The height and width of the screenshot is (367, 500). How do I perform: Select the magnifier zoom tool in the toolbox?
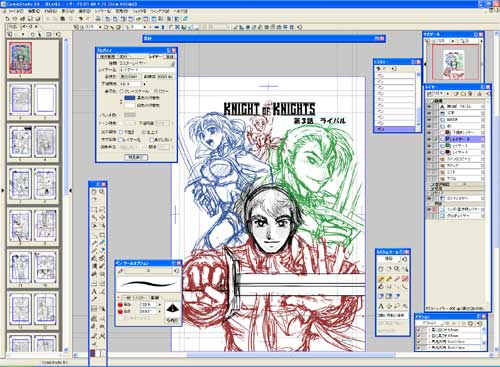point(102,192)
